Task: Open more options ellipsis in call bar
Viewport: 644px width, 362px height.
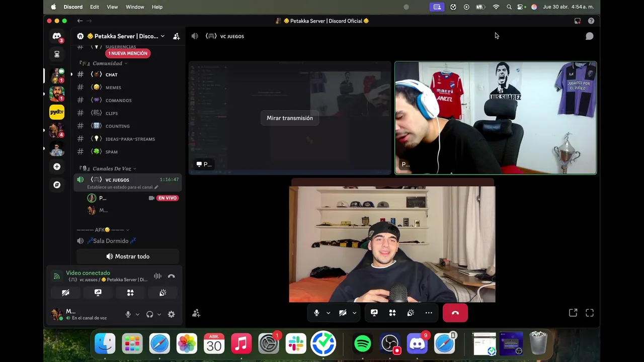Action: pos(429,313)
